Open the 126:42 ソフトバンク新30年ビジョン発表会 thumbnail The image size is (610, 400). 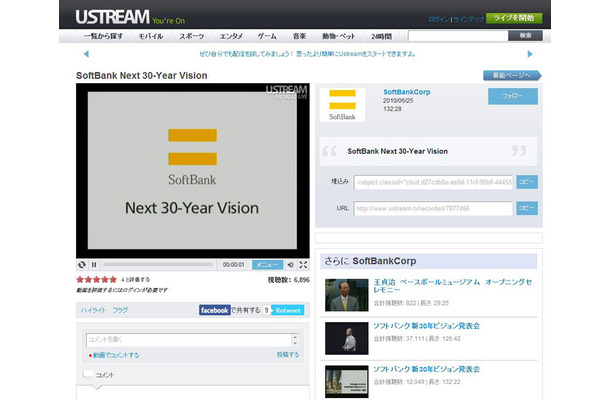(347, 338)
